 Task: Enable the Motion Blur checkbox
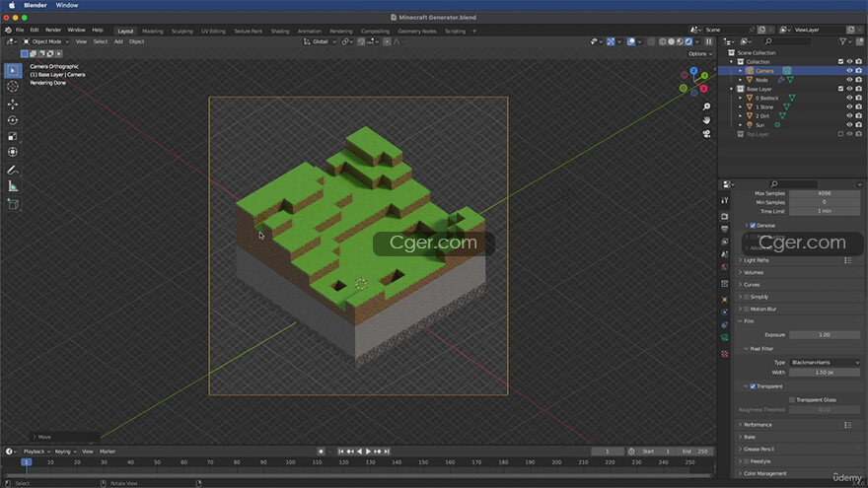(x=747, y=310)
